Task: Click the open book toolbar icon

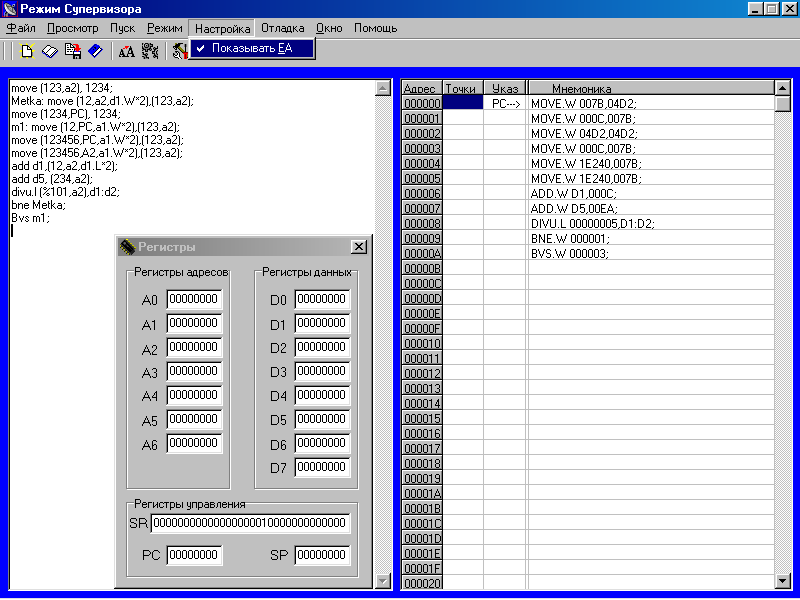Action: [x=50, y=50]
